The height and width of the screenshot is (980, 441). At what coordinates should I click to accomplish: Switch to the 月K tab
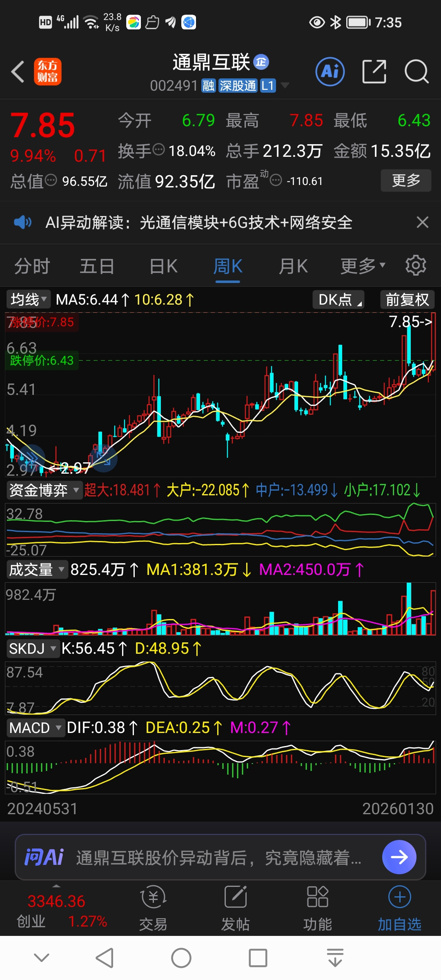tap(293, 266)
